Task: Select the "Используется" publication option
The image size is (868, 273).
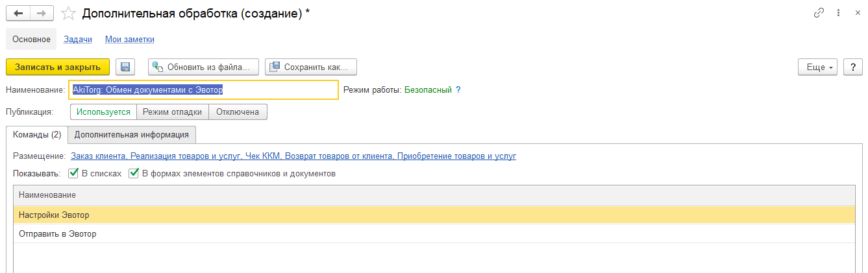Action: point(104,112)
